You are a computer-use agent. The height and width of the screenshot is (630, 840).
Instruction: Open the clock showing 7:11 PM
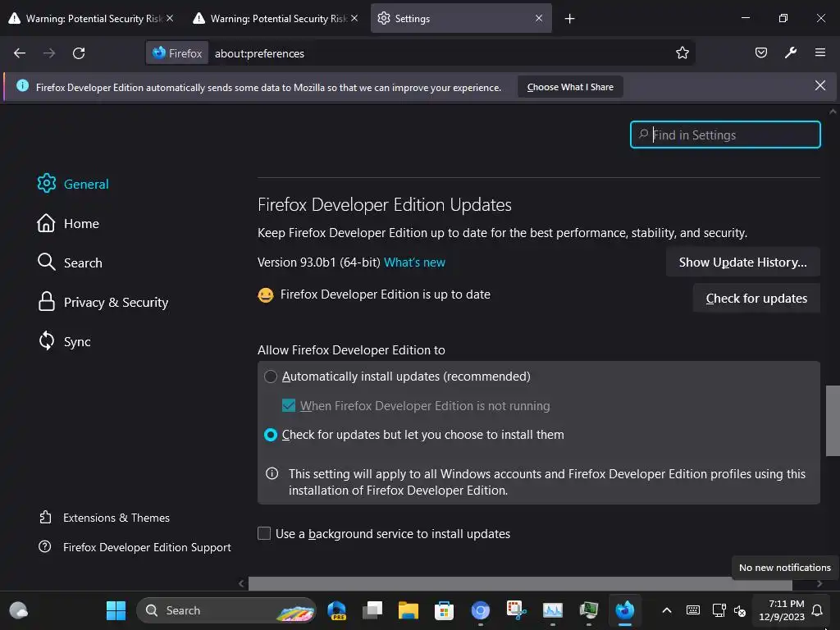tap(782, 610)
